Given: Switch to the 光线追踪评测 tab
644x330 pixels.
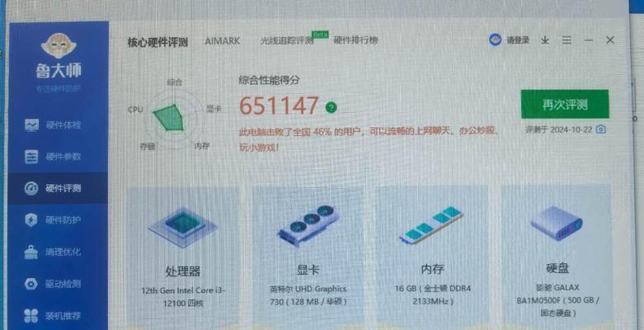Looking at the screenshot, I should (x=287, y=40).
